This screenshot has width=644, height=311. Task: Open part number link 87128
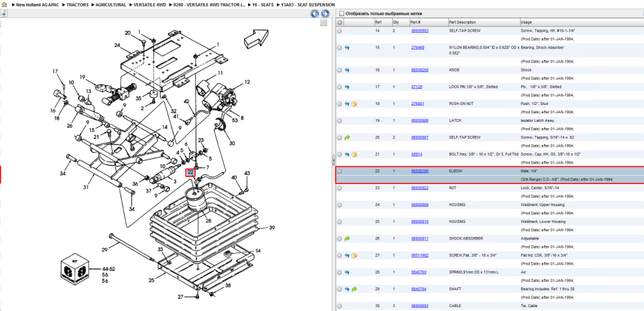[417, 87]
